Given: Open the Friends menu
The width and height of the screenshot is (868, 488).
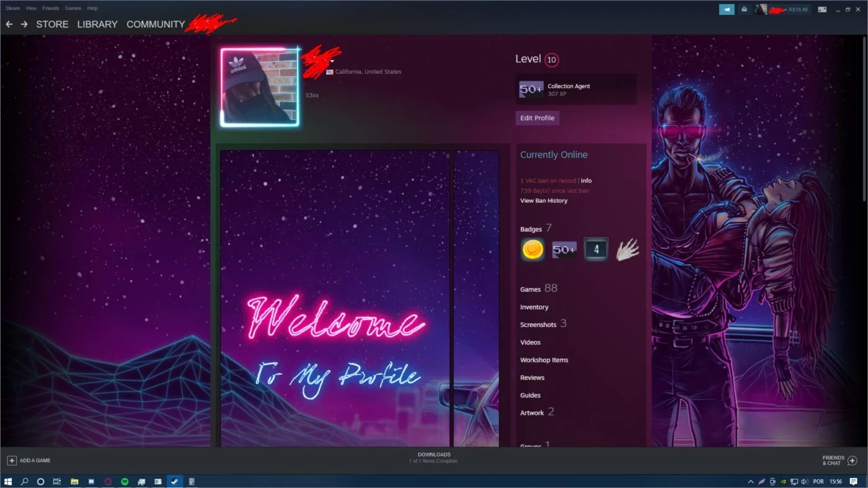Looking at the screenshot, I should 51,8.
